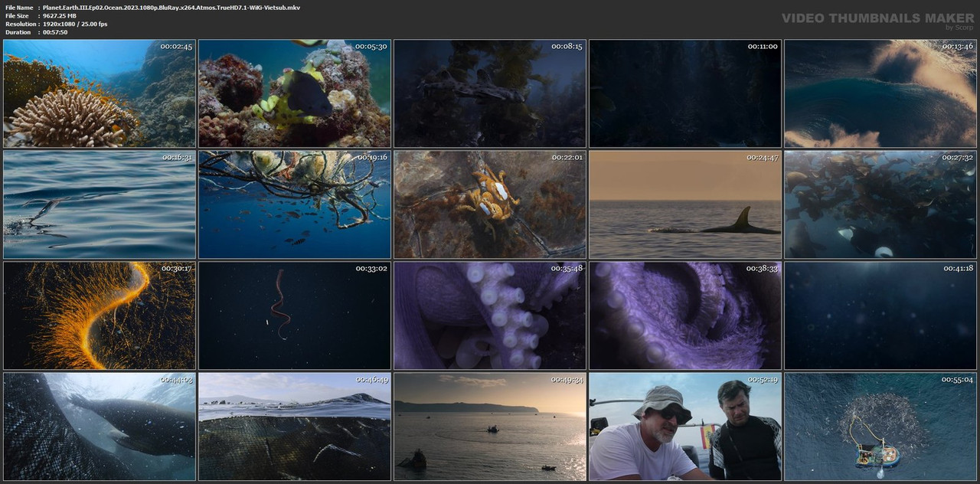Select the purple octopus skin thumbnail at 00:38:33

(x=685, y=316)
